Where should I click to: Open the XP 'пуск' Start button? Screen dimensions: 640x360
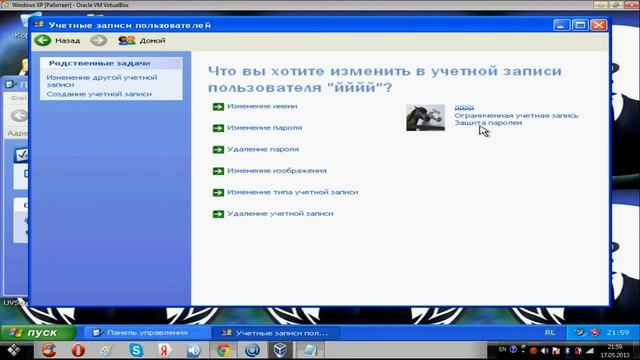click(38, 333)
